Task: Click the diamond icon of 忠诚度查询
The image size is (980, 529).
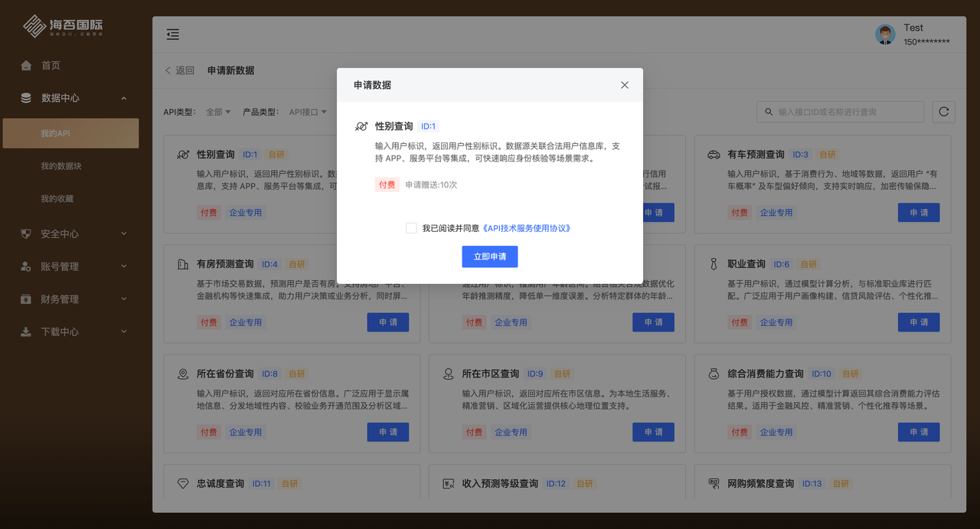Action: [183, 484]
